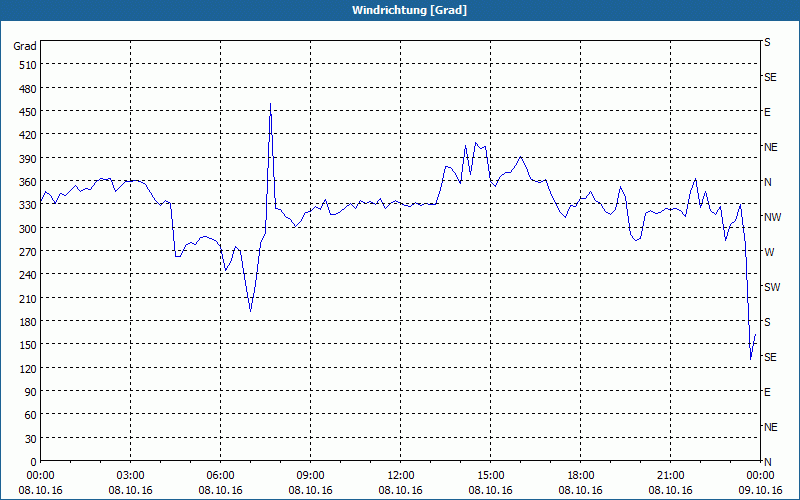Click the N compass label level with 360
Viewport: 800px width, 500px height.
pyautogui.click(x=767, y=182)
